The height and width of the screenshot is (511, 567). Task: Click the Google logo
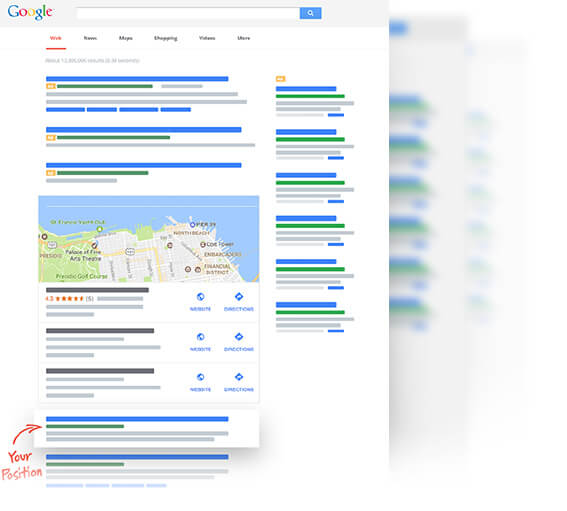(x=31, y=12)
